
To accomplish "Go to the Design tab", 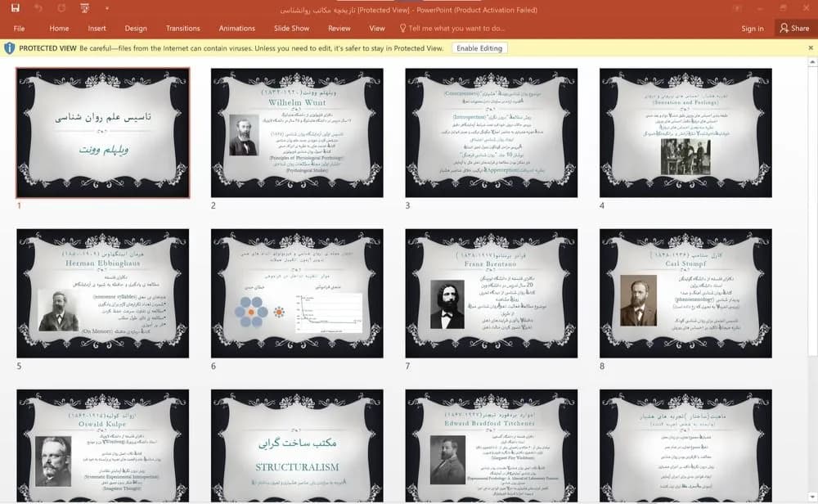I will (136, 28).
